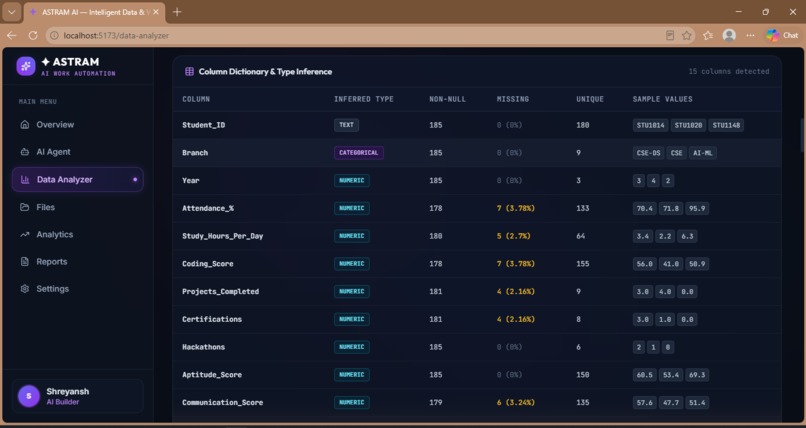The width and height of the screenshot is (806, 428).
Task: Click the ASTRAM purple logo icon
Action: [26, 66]
